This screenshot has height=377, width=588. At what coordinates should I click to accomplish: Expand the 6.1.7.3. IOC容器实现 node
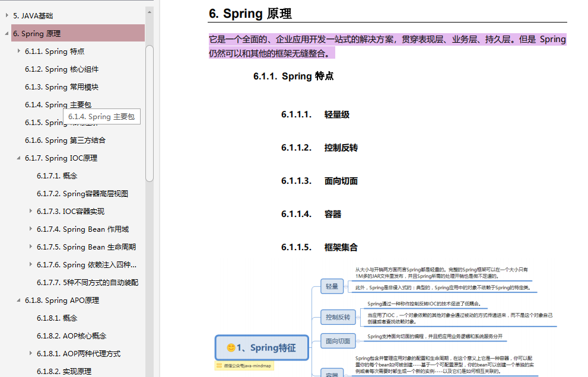[x=31, y=211]
